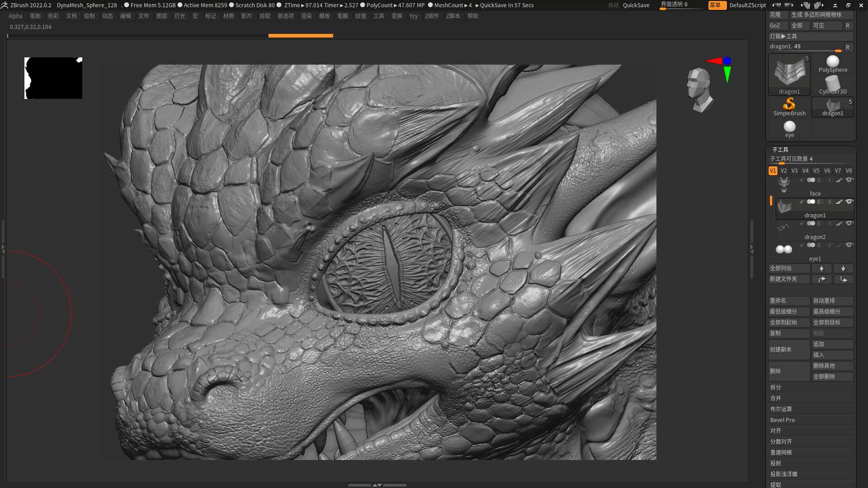Adjust the 子工具可见数量 slider
The image size is (868, 488).
811,160
